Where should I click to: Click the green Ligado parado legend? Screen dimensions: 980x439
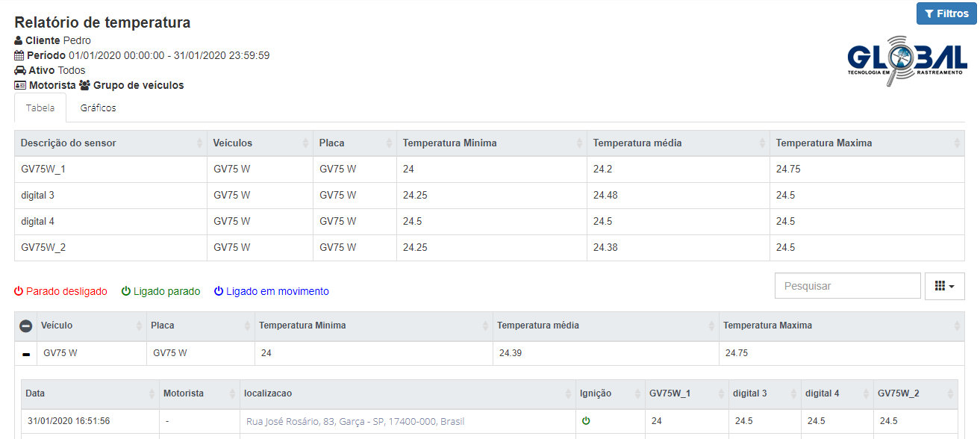[x=160, y=292]
